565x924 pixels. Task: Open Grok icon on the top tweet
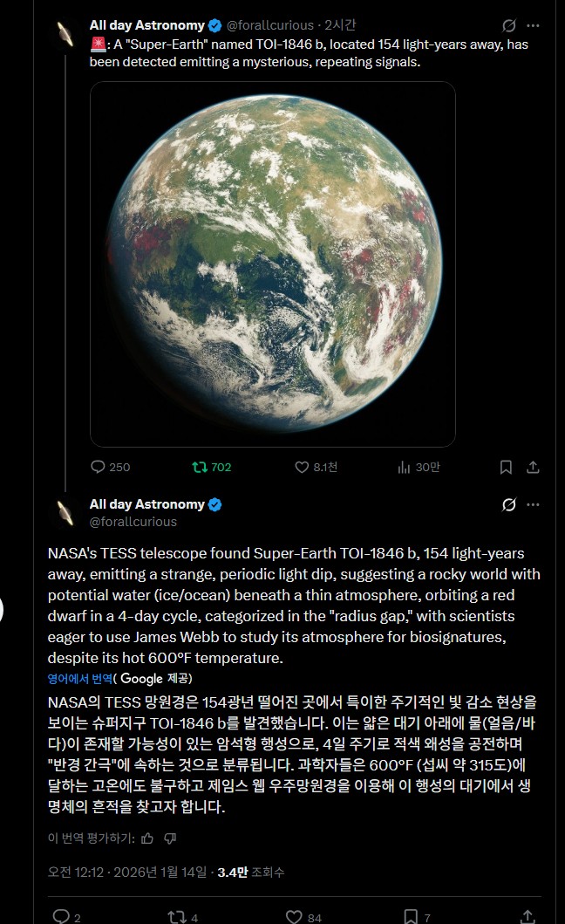[509, 25]
